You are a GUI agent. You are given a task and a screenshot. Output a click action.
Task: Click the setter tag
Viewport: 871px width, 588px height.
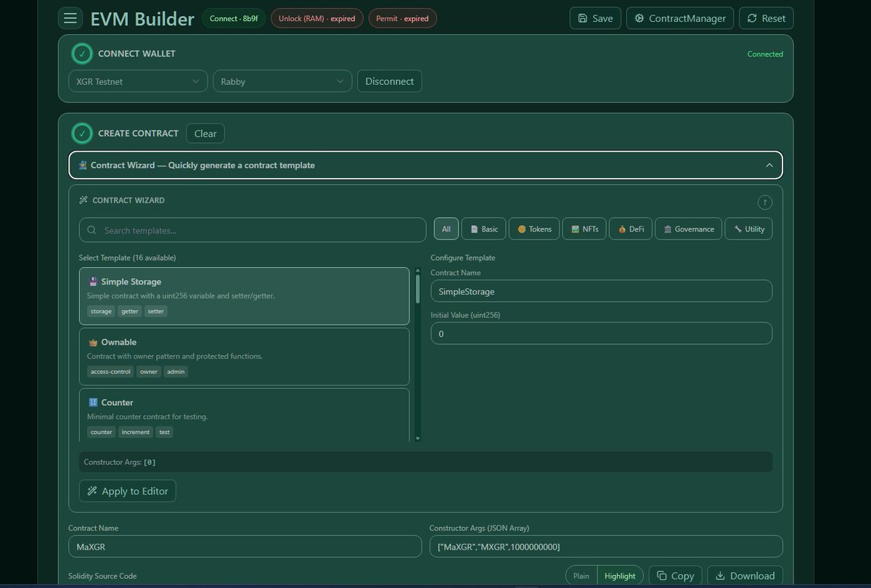tap(155, 311)
